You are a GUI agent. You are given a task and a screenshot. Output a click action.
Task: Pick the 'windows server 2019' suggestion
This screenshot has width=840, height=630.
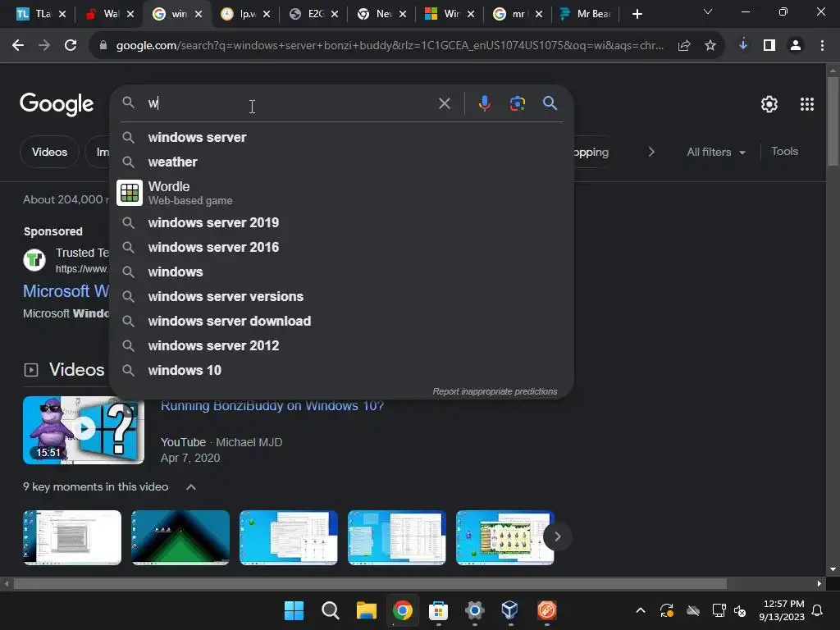341,222
